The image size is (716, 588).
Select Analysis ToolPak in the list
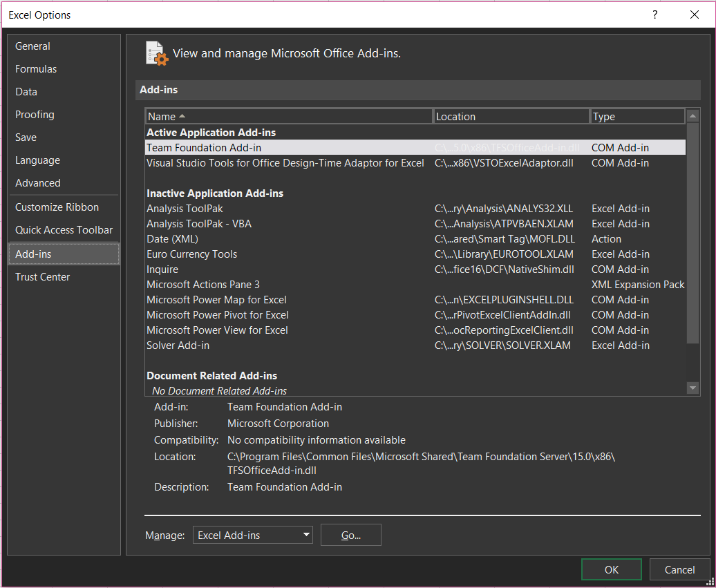[185, 209]
